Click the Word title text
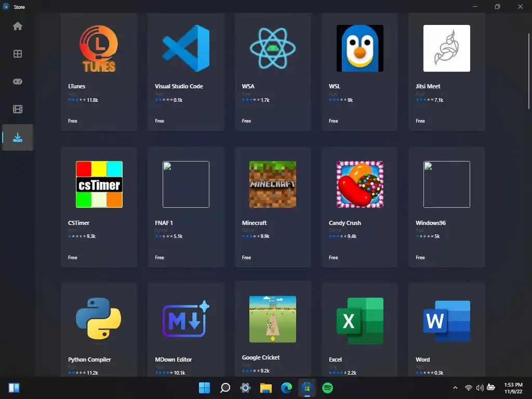Viewport: 532px width, 399px height. (x=422, y=360)
